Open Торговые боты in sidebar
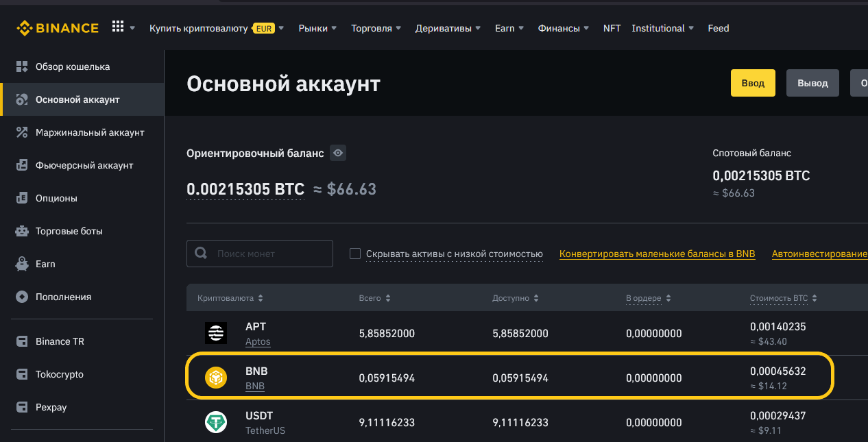 69,231
